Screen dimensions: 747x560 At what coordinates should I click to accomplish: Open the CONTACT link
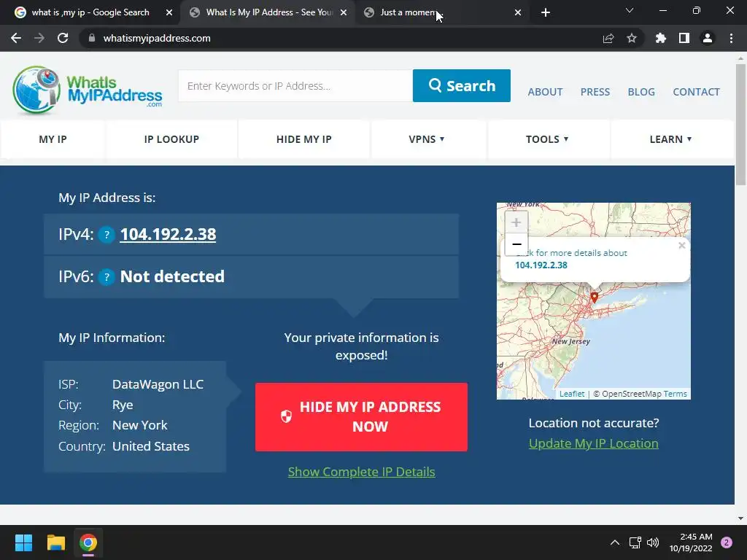[x=696, y=92]
